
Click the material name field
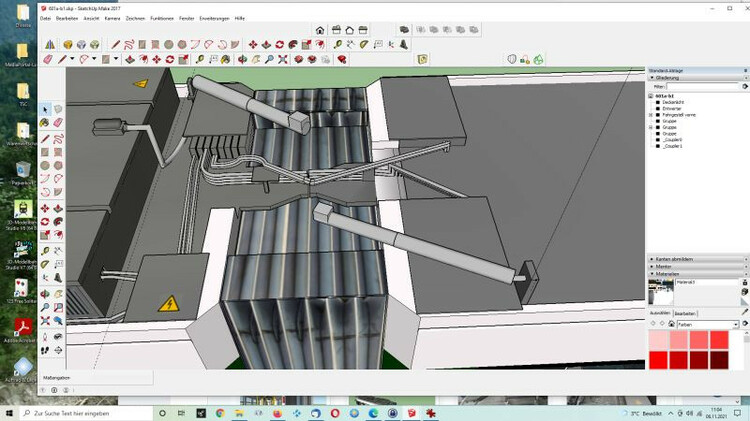point(707,282)
